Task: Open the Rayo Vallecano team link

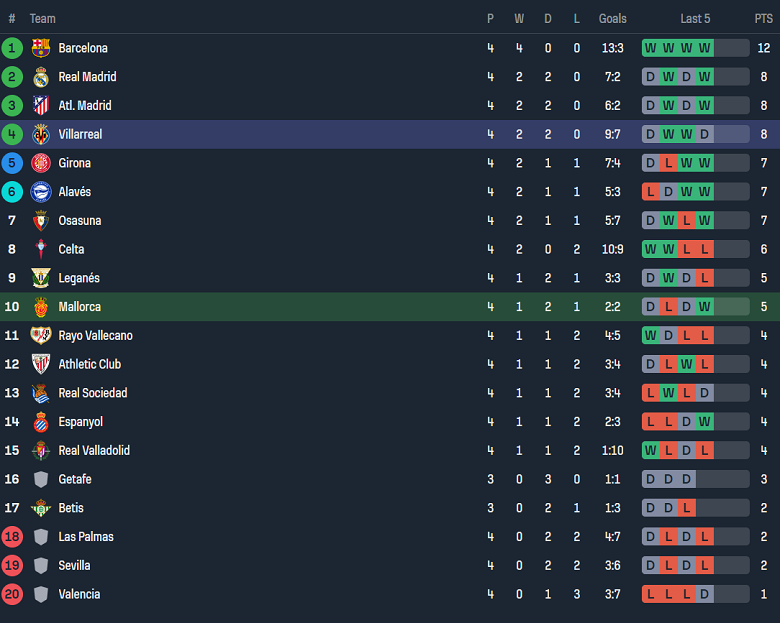Action: point(95,336)
